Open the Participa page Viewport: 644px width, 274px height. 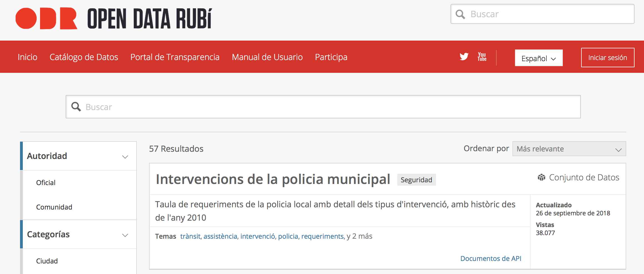[331, 57]
